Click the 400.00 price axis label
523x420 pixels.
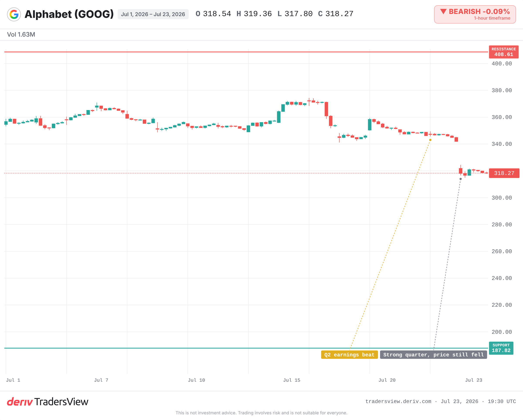pos(502,64)
